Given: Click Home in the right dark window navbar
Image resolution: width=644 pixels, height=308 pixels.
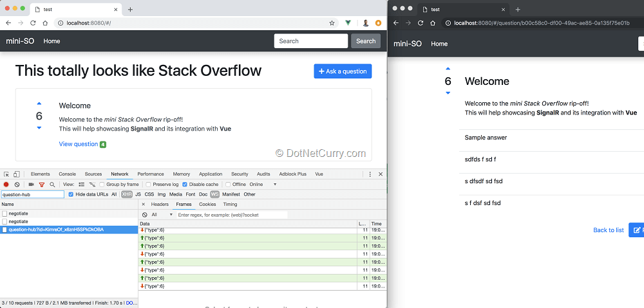Looking at the screenshot, I should (439, 44).
